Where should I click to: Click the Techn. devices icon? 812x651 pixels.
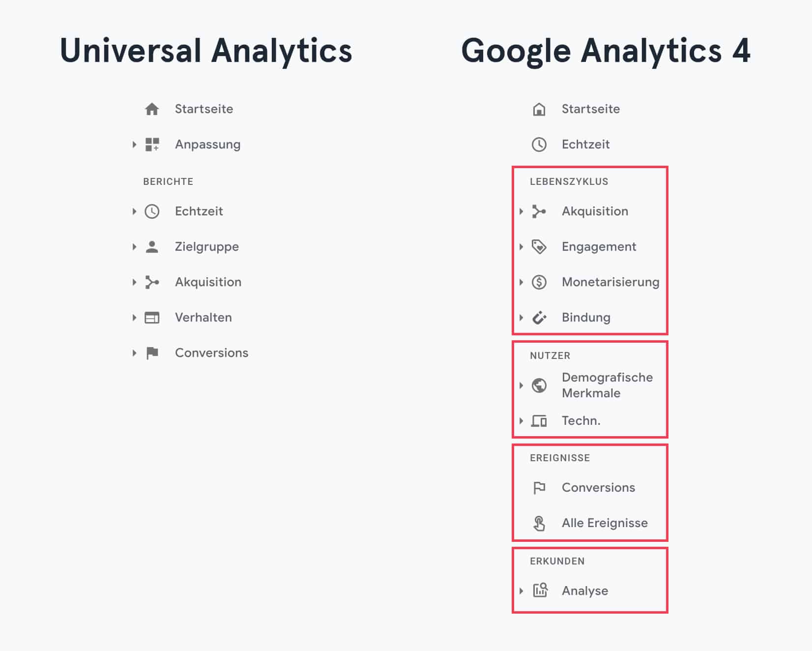[x=539, y=421]
